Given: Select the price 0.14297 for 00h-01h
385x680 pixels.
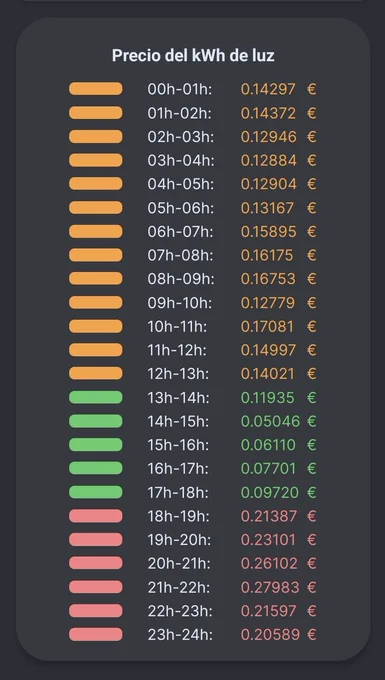Looking at the screenshot, I should click(x=268, y=89).
